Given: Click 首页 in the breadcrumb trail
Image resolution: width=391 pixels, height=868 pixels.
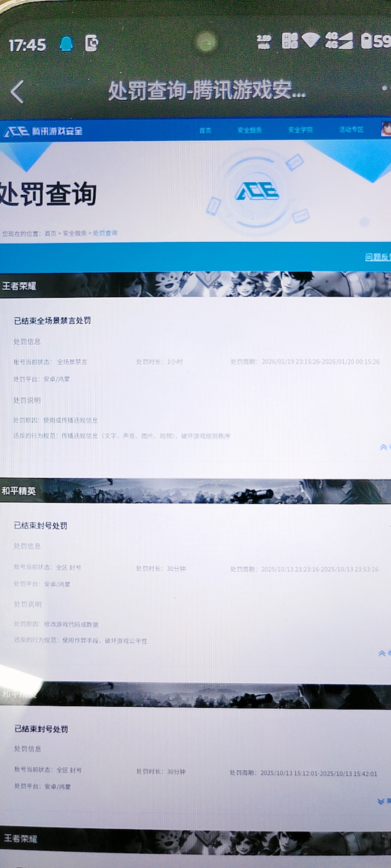Looking at the screenshot, I should (51, 234).
